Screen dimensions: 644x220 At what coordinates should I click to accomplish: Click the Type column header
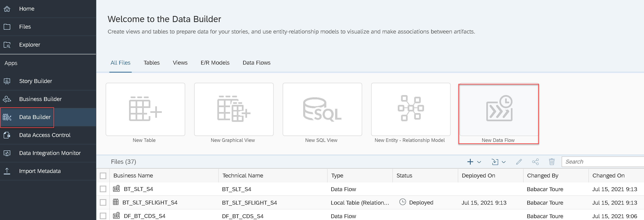[x=360, y=176]
